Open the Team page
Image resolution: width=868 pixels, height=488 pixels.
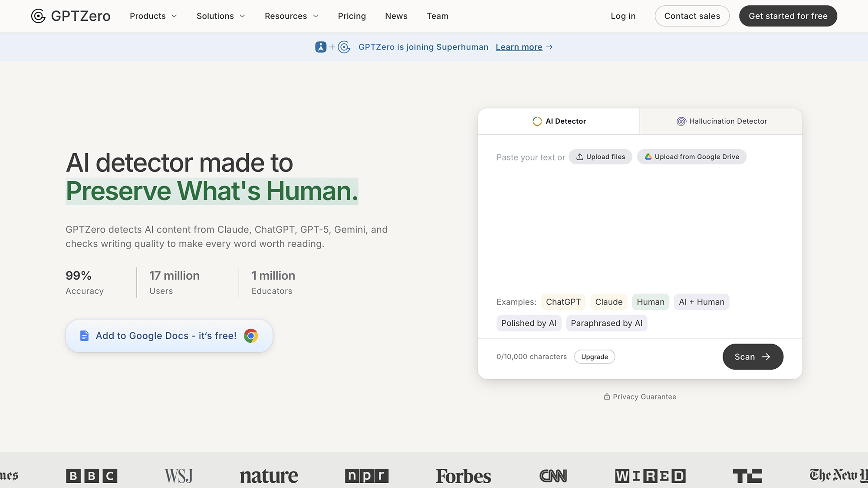point(437,16)
